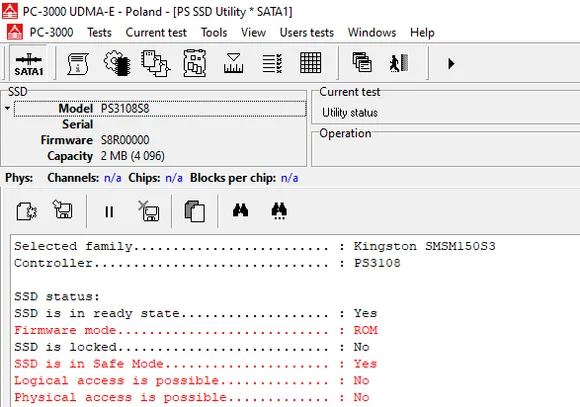Open the Users tests menu
Image resolution: width=580 pixels, height=407 pixels.
click(307, 33)
